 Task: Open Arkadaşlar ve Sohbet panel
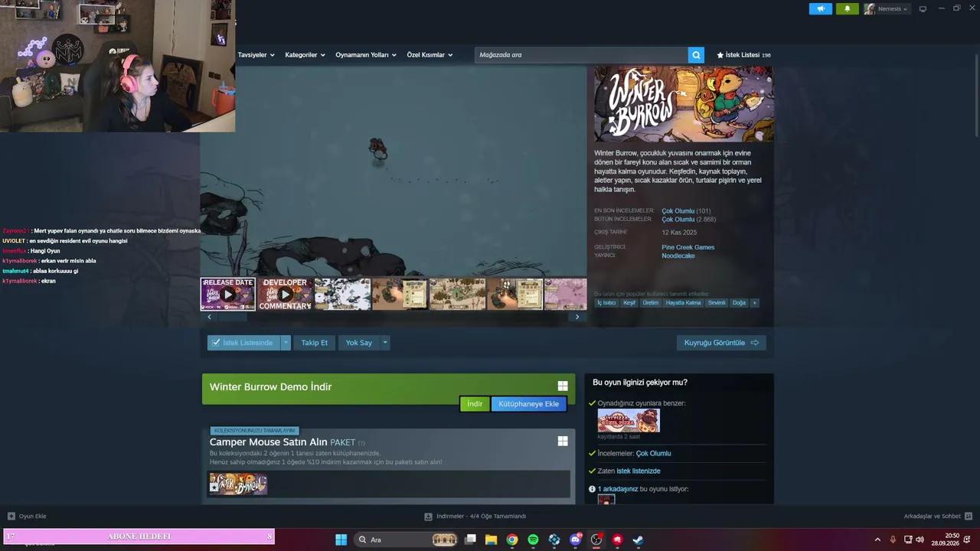point(938,516)
